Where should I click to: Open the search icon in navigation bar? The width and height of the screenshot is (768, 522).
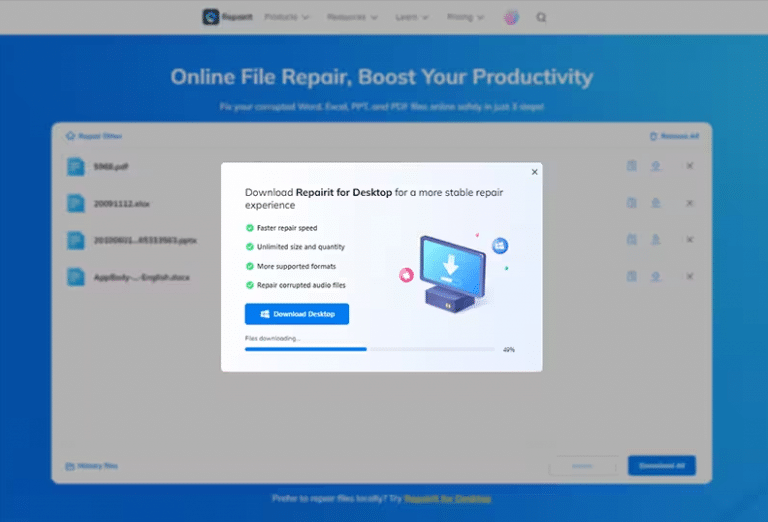click(541, 17)
